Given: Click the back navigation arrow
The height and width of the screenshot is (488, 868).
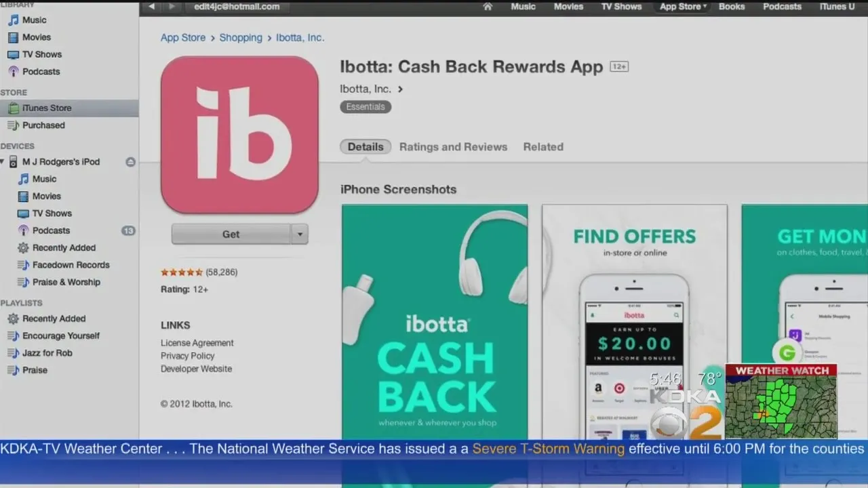Looking at the screenshot, I should (x=151, y=7).
